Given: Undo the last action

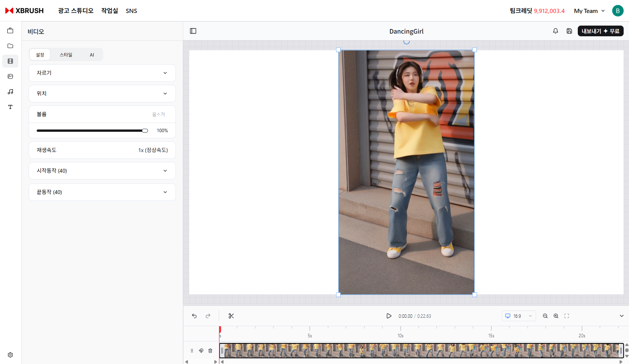Looking at the screenshot, I should tap(194, 316).
